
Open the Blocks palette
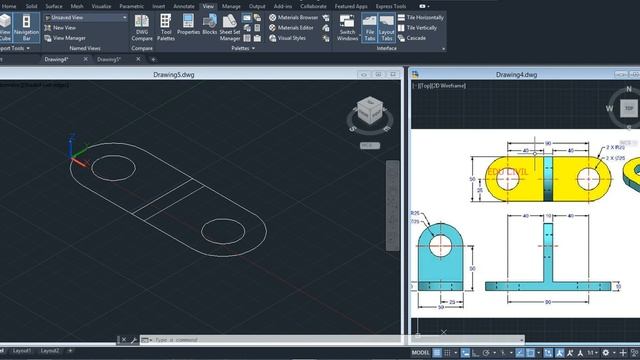(210, 24)
